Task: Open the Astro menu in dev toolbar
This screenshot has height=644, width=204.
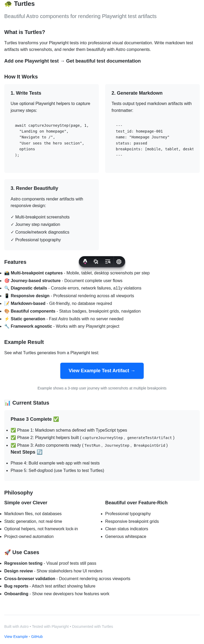Action: (x=85, y=262)
